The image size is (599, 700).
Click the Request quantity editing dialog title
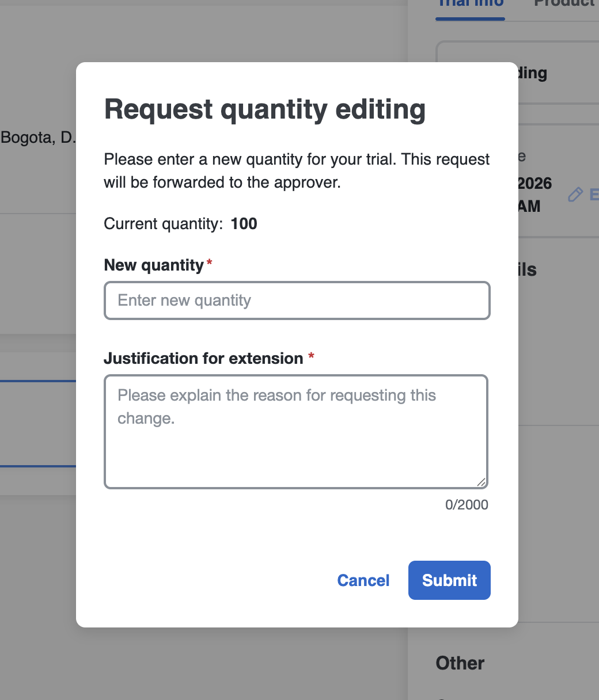point(264,109)
